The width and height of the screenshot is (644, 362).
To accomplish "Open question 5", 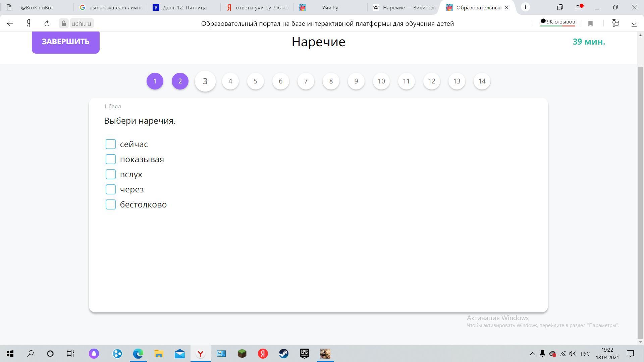I will pyautogui.click(x=256, y=81).
